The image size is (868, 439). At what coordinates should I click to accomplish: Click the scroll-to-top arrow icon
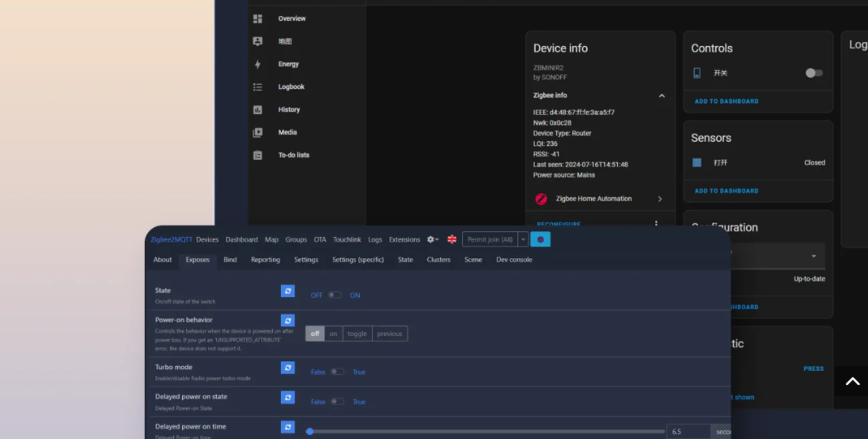(x=852, y=381)
